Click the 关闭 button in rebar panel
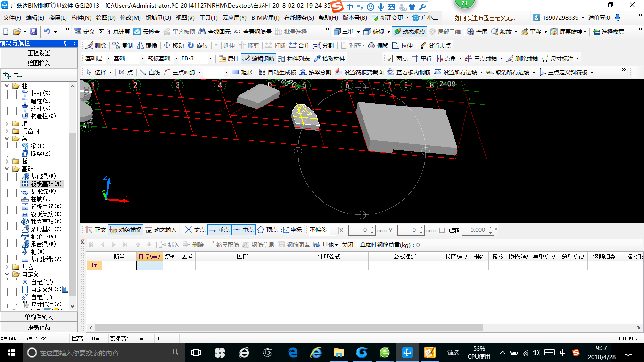Viewport: 644px width, 362px height. click(347, 245)
